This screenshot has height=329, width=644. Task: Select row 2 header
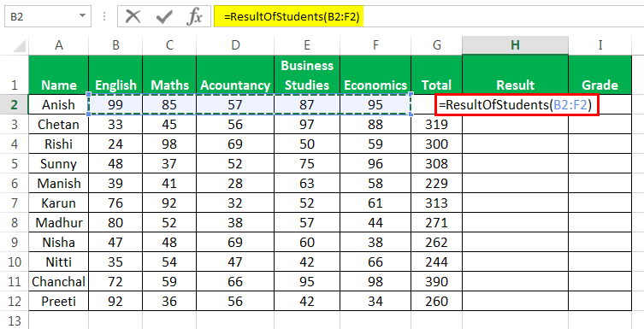point(15,104)
